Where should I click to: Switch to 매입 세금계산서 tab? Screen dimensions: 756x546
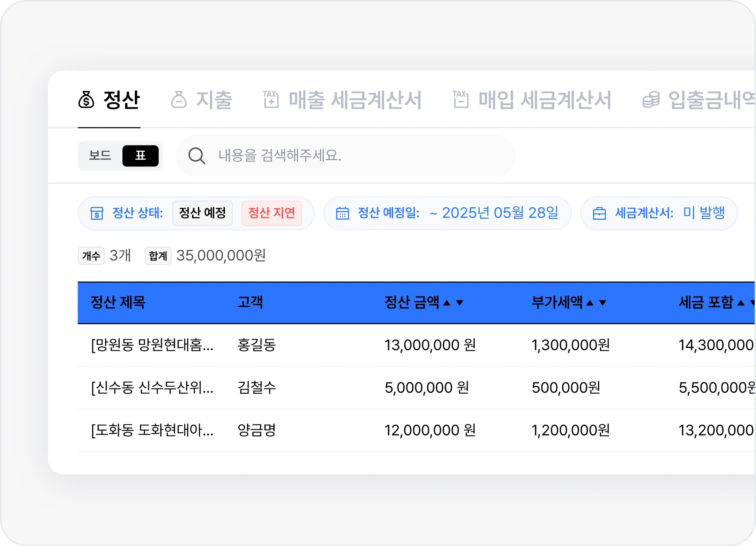point(544,100)
